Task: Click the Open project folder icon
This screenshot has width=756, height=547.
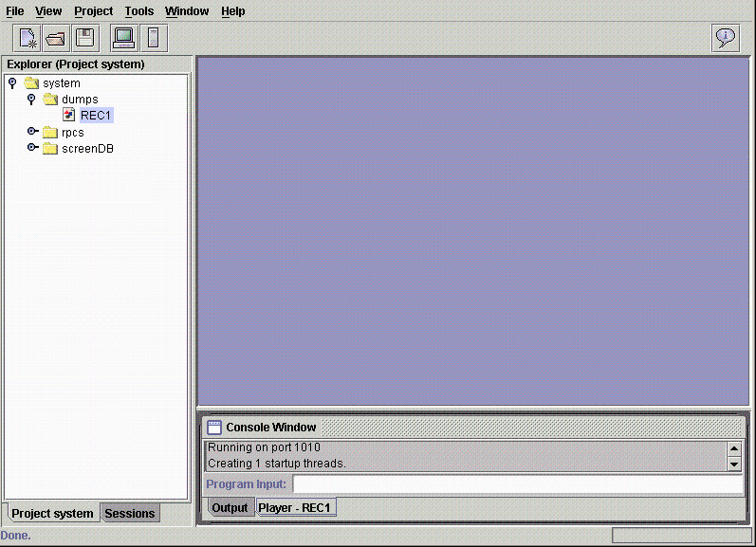Action: click(56, 38)
